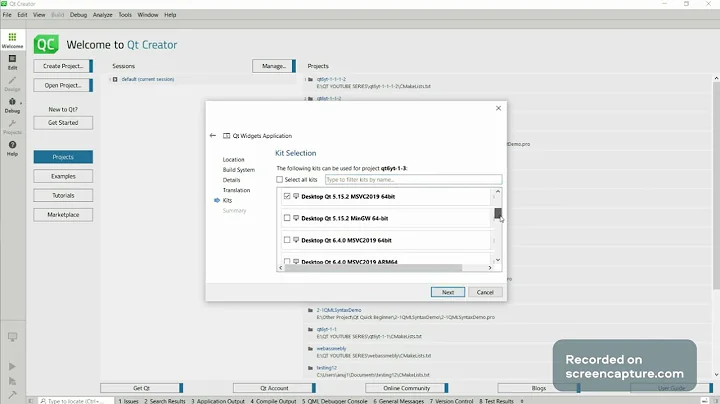Image resolution: width=720 pixels, height=404 pixels.
Task: Select the Marketplace tab on Welcome page
Action: point(63,215)
